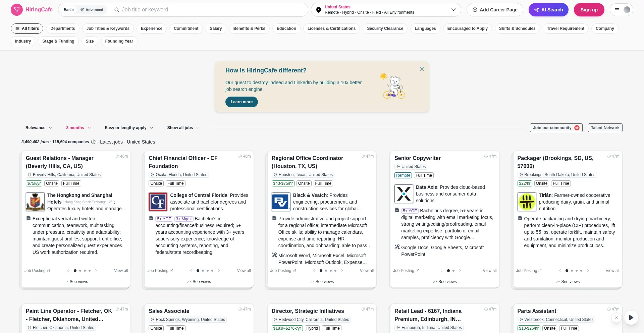
Task: Select the Size filter
Action: [90, 41]
